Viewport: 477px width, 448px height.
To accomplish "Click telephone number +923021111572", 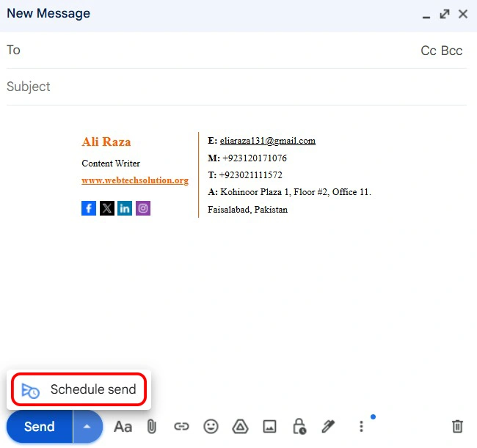I will click(251, 175).
